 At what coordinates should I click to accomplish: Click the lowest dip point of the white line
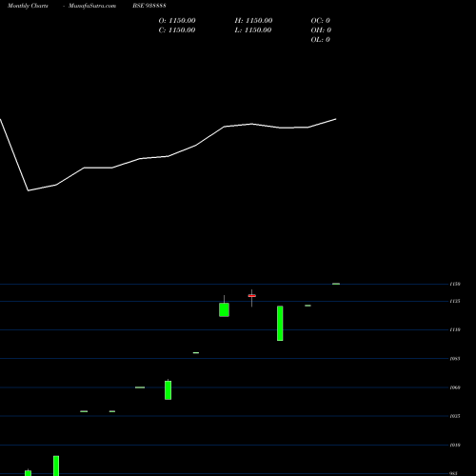(x=29, y=190)
